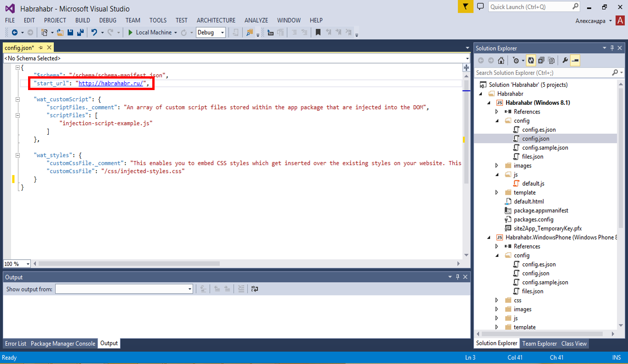Click the Search Solution Explorer input field
This screenshot has height=364, width=628.
coord(543,73)
